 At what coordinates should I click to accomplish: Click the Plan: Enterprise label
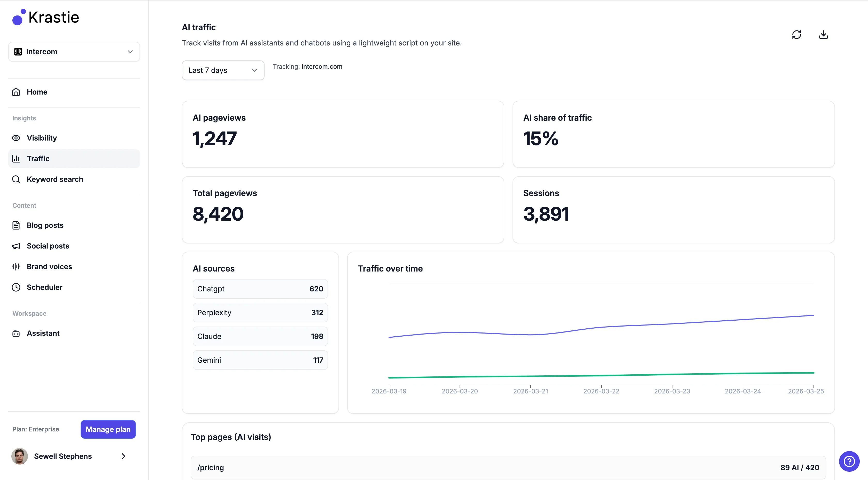[x=36, y=429]
